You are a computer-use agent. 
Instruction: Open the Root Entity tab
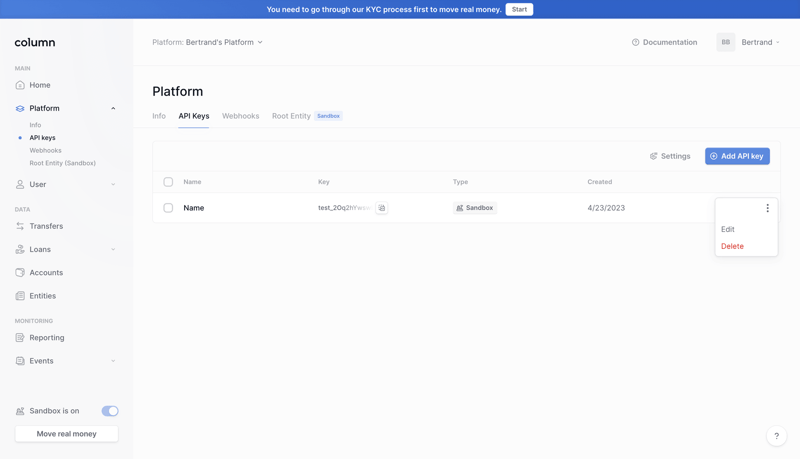291,116
